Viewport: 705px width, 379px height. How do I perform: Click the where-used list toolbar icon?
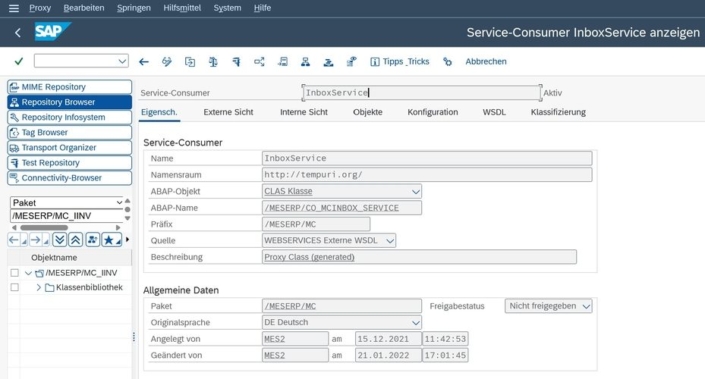point(259,62)
